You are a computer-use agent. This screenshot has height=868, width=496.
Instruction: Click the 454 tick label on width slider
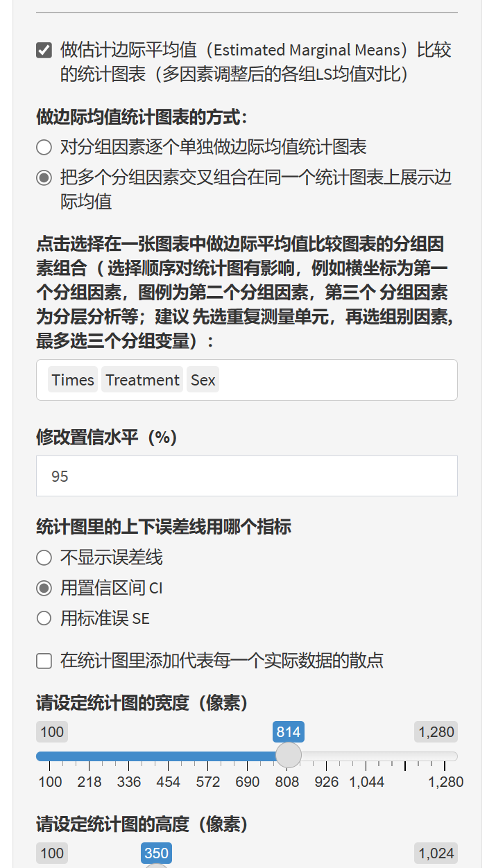[x=169, y=782]
